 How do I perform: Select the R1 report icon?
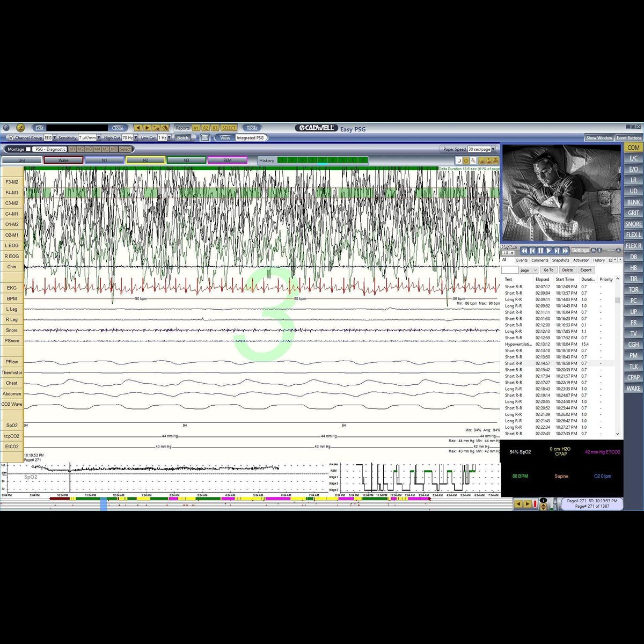pos(195,128)
